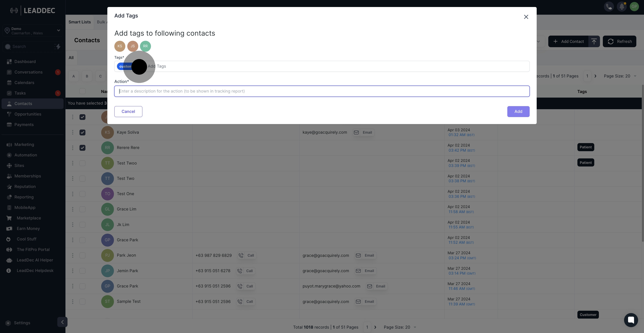Click the MobileApp icon
Viewport: 644px width, 333px height.
point(9,208)
